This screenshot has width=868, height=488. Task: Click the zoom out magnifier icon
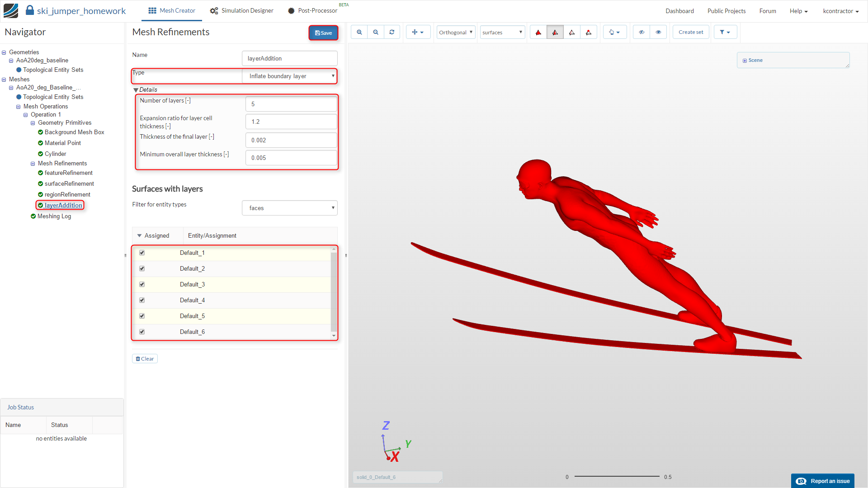point(376,32)
